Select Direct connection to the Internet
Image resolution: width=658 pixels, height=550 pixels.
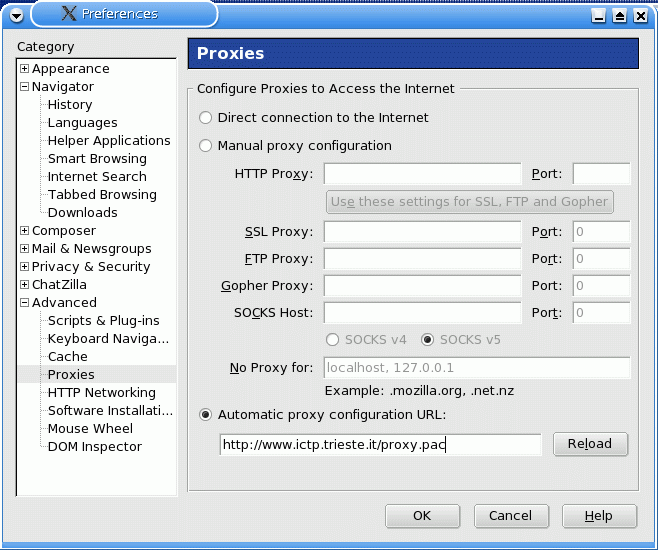206,118
